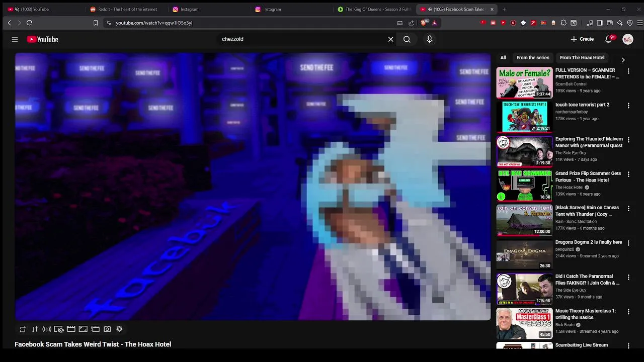
Task: Click the address bar URL
Action: tap(154, 23)
